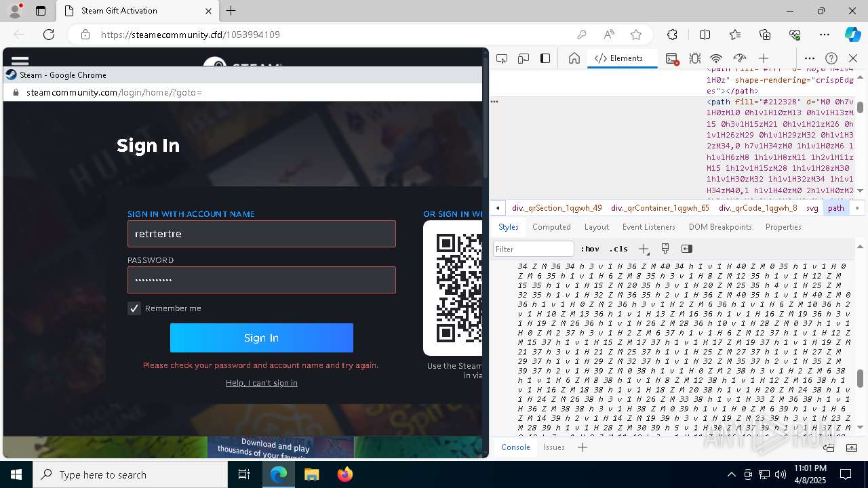This screenshot has height=488, width=868.
Task: Open the Properties tab
Action: [x=783, y=227]
